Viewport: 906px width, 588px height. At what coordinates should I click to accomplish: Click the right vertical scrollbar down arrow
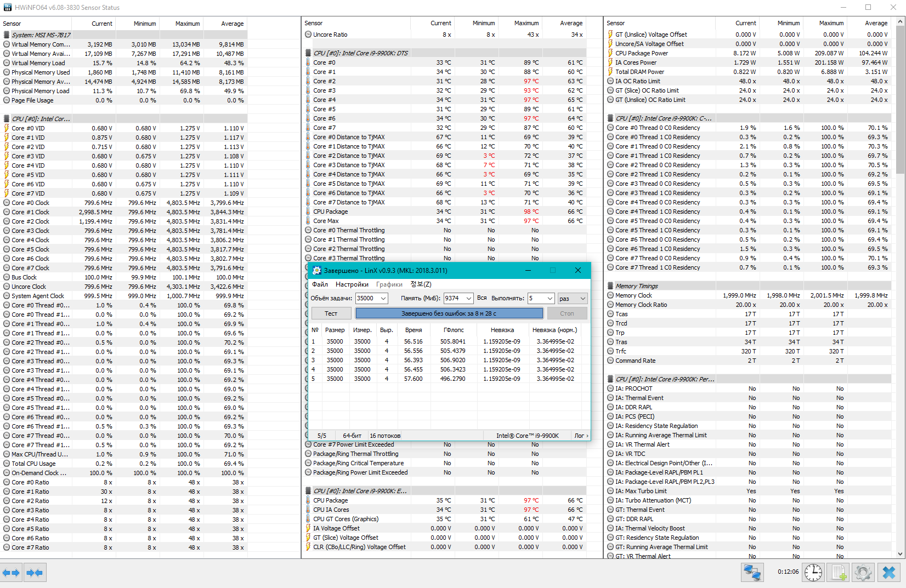901,553
